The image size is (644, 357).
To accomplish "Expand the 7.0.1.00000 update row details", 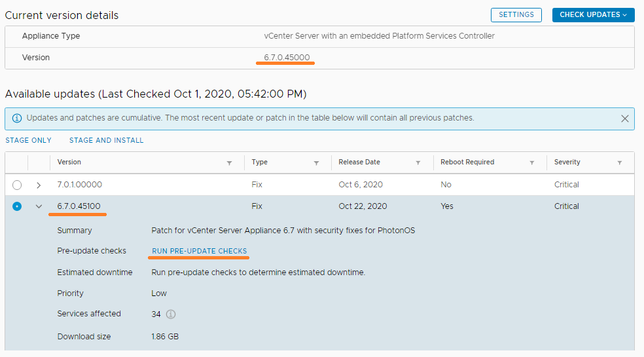I will click(x=39, y=185).
